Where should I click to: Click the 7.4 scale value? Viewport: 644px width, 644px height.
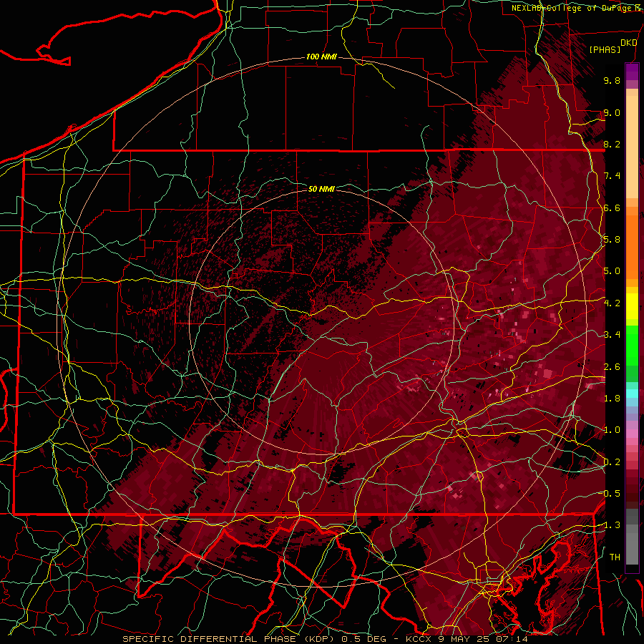tap(612, 176)
